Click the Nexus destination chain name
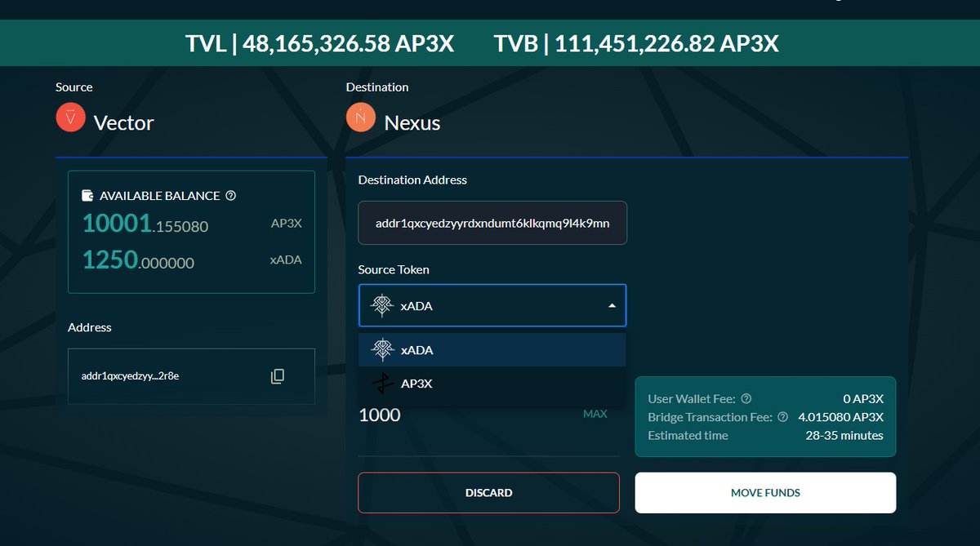The image size is (980, 546). tap(412, 123)
